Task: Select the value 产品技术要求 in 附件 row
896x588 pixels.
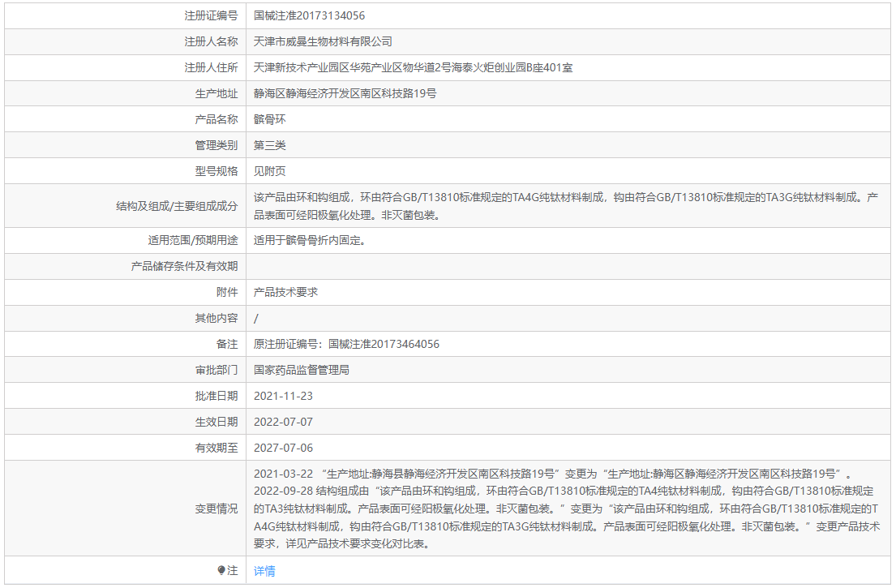Action: coord(285,292)
